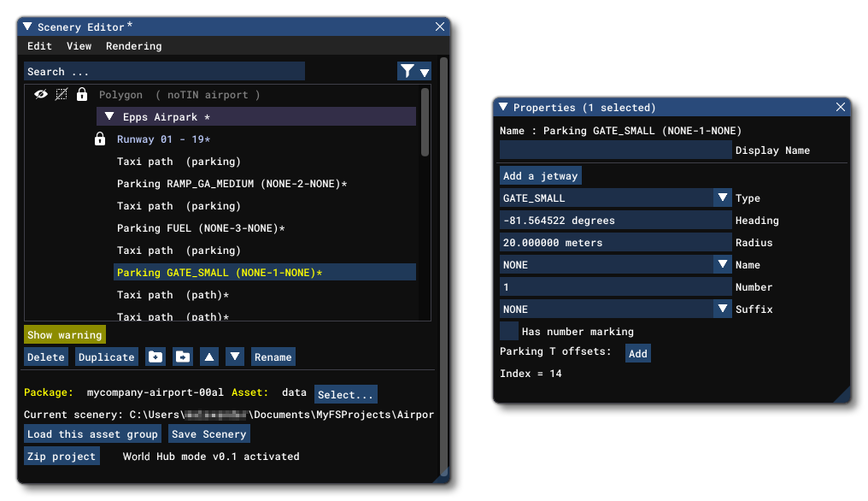Click the dashed selection box icon by Polygon
Viewport: 868px width, 501px height.
pyautogui.click(x=62, y=95)
